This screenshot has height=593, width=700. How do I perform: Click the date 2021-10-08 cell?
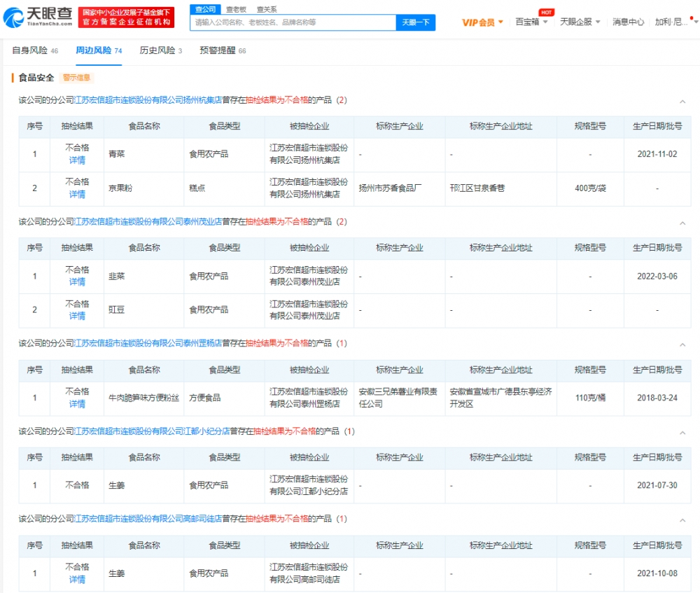click(657, 573)
